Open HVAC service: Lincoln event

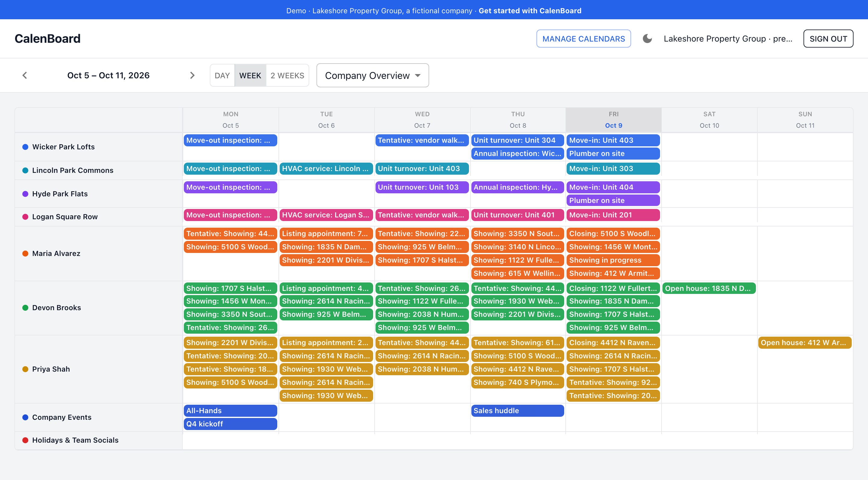(326, 169)
